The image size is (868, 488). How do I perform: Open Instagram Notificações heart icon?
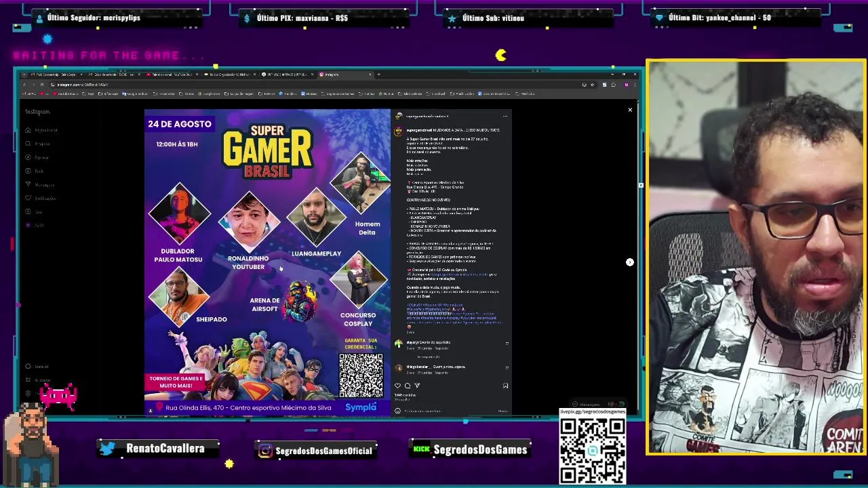[28, 198]
